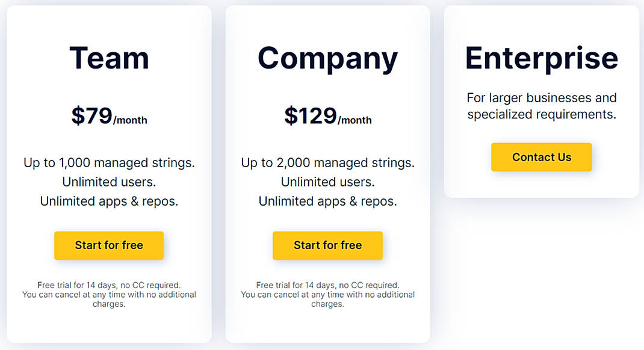Click 'Unlimited apps & repos' on Team card
This screenshot has height=350, width=644.
[x=109, y=201]
